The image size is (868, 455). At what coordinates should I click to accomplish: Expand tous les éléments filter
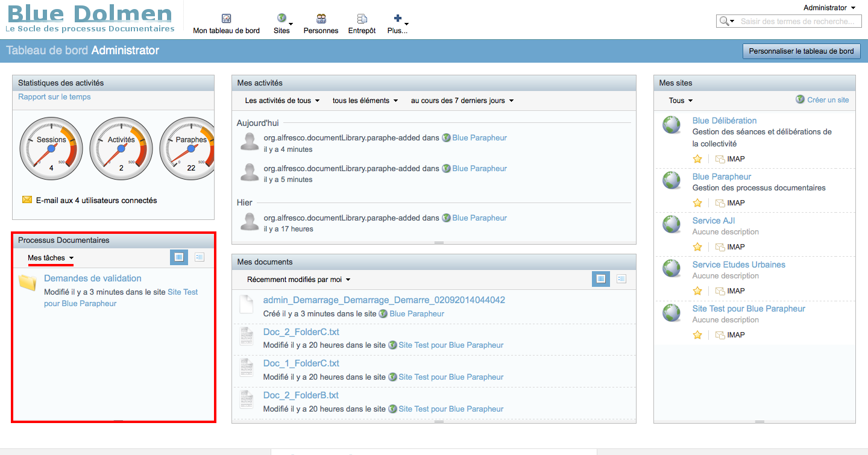point(365,101)
